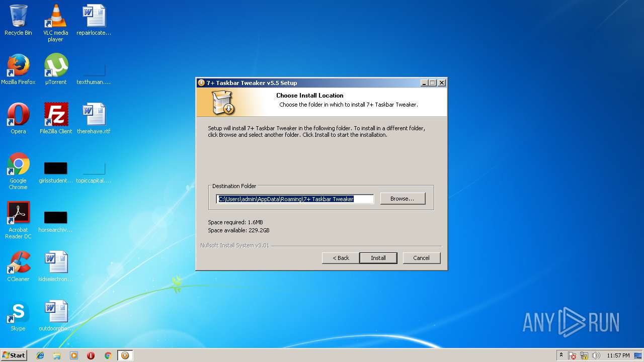Click the 'Space required: 1.6MB' text
The height and width of the screenshot is (362, 644).
pyautogui.click(x=235, y=222)
